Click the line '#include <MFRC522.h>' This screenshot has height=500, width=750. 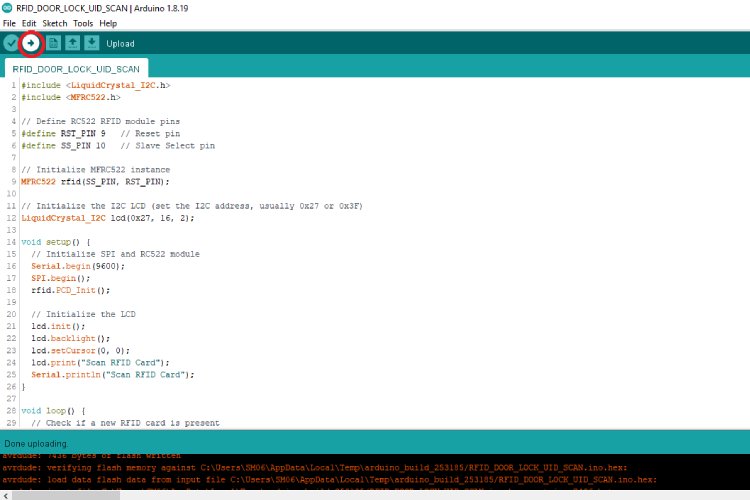click(x=71, y=97)
